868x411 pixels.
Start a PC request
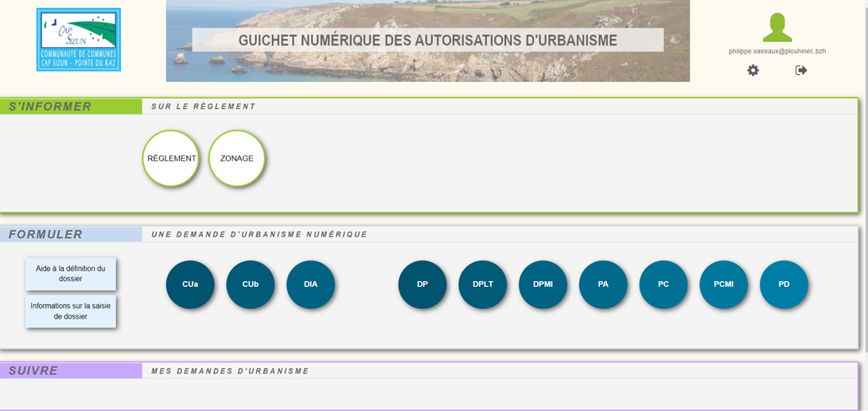664,284
